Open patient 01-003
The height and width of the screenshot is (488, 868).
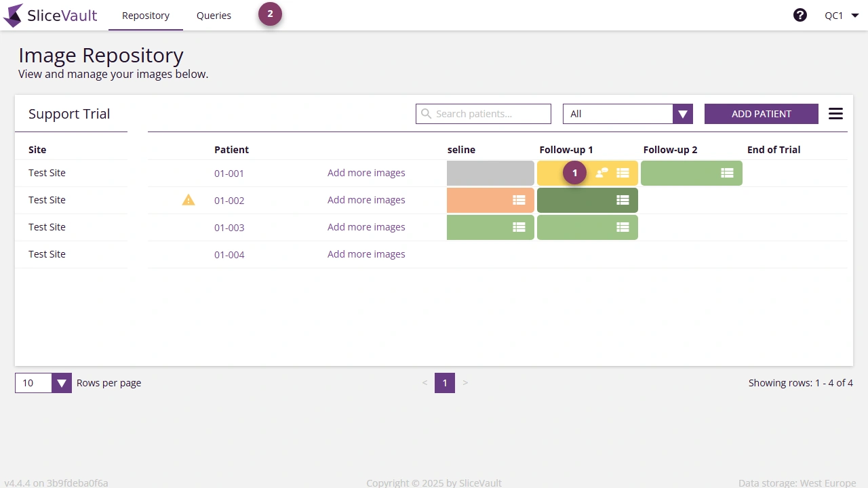[229, 228]
